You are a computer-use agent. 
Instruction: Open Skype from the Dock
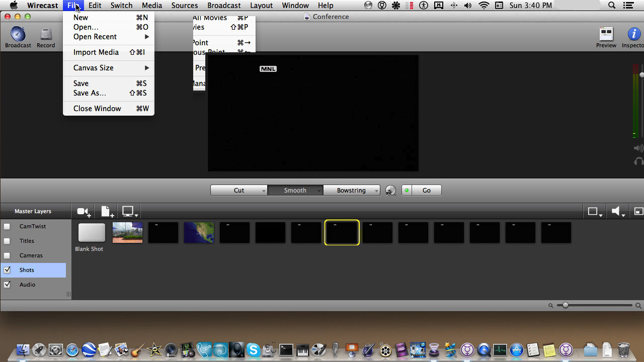(x=253, y=349)
